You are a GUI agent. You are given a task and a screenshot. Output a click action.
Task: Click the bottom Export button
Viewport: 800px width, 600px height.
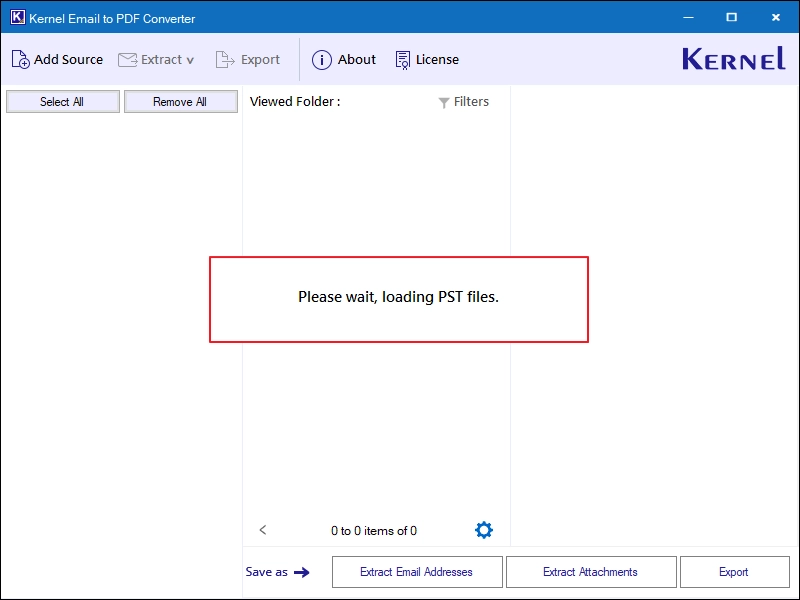(x=734, y=572)
